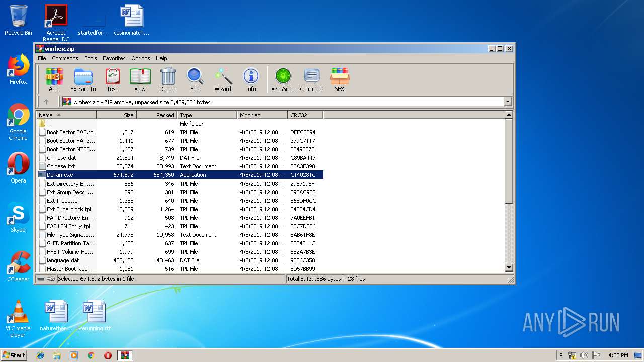The height and width of the screenshot is (362, 644).
Task: Open CCleaner desktop shortcut
Action: [18, 266]
